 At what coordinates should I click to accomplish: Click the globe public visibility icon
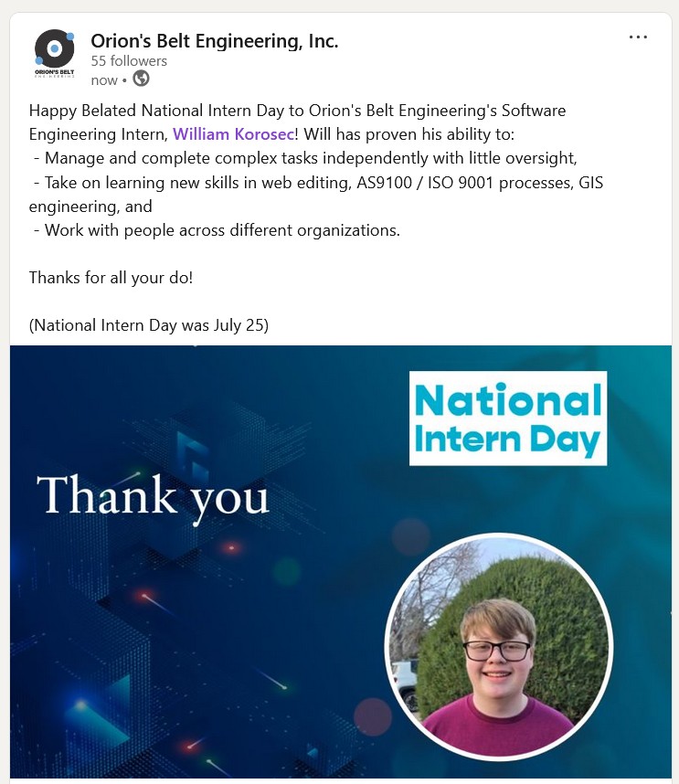coord(141,79)
